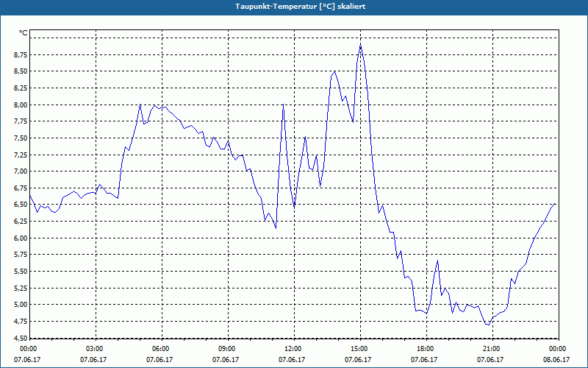Click the 8,00 y-axis value

20,105
